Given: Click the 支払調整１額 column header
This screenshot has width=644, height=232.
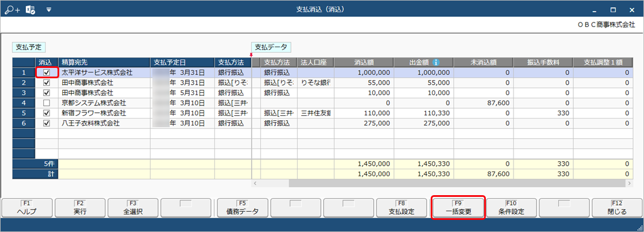Looking at the screenshot, I should (603, 63).
